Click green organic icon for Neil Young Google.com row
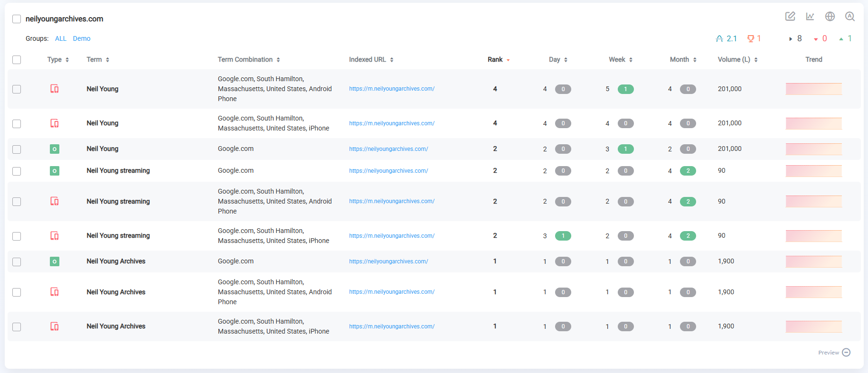This screenshot has width=868, height=373. point(55,149)
